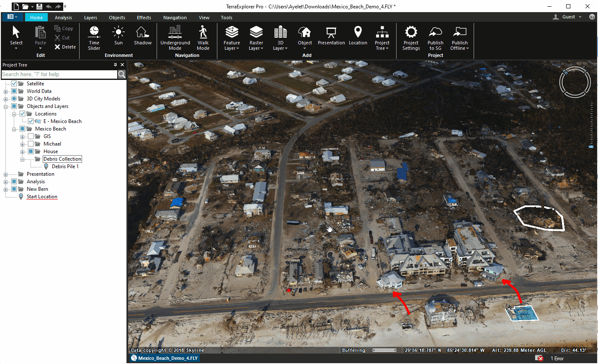Check the GIS folder checkbox
The height and width of the screenshot is (364, 598).
(x=31, y=136)
